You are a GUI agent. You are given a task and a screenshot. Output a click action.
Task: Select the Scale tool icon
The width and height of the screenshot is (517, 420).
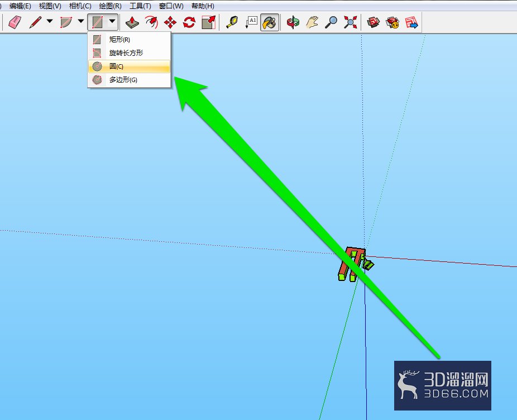coord(208,22)
